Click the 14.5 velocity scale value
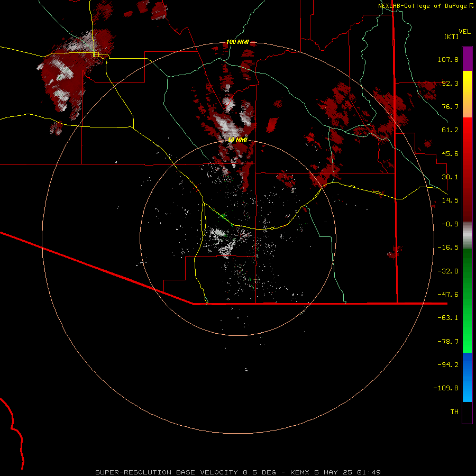The height and width of the screenshot is (476, 476). click(x=450, y=200)
